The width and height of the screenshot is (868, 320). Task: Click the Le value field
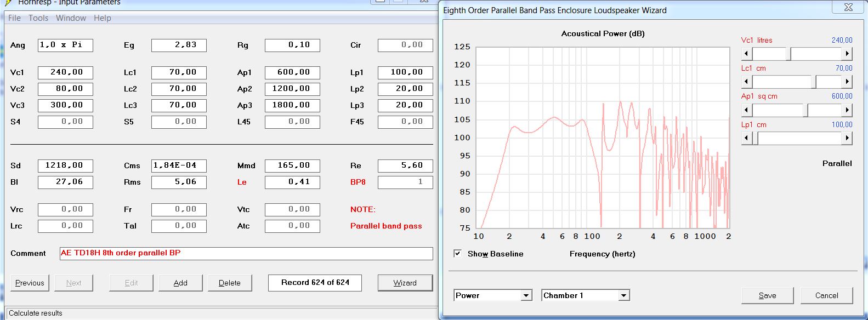(x=292, y=182)
